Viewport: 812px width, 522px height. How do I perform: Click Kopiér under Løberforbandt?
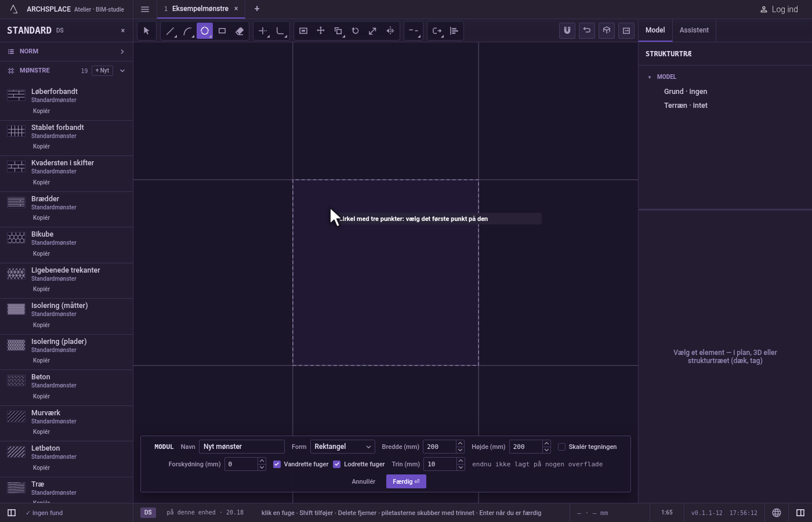[x=41, y=111]
